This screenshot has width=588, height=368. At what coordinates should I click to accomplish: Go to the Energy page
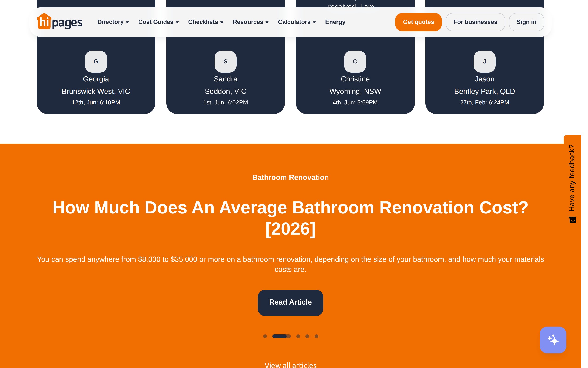[x=335, y=22]
